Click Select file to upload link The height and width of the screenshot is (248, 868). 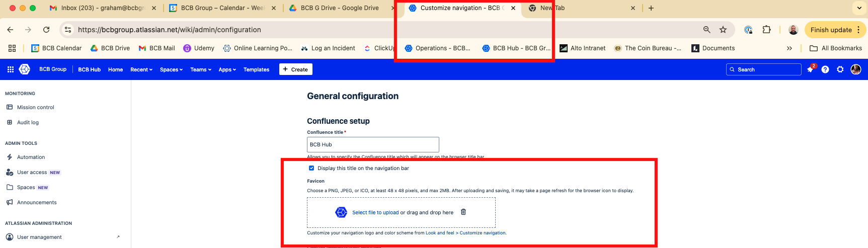point(375,212)
